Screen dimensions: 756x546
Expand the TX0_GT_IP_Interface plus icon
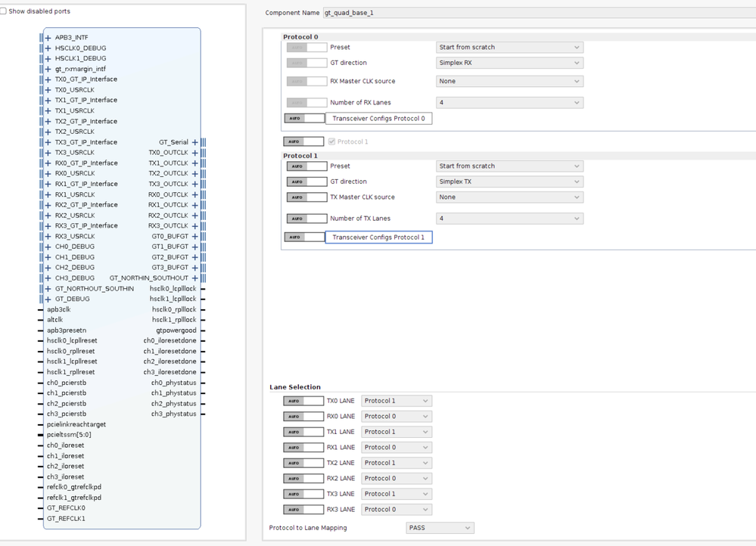(x=48, y=79)
